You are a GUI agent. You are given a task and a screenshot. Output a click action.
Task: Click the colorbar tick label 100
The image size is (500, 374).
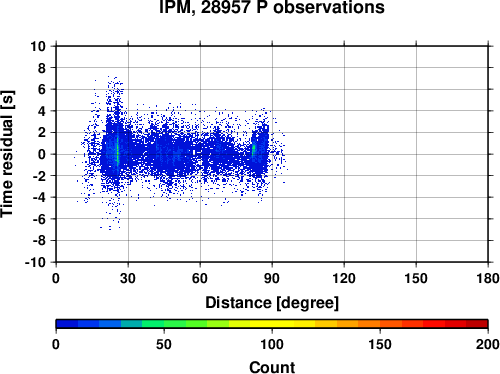tap(272, 344)
